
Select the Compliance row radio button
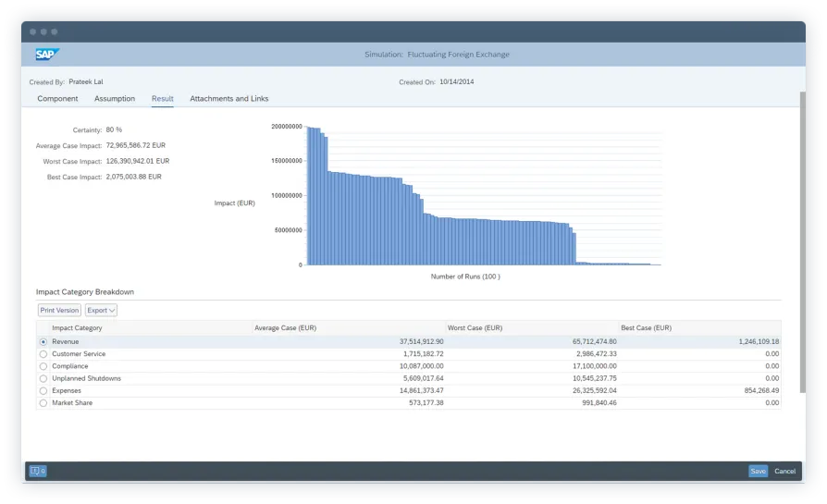(43, 366)
